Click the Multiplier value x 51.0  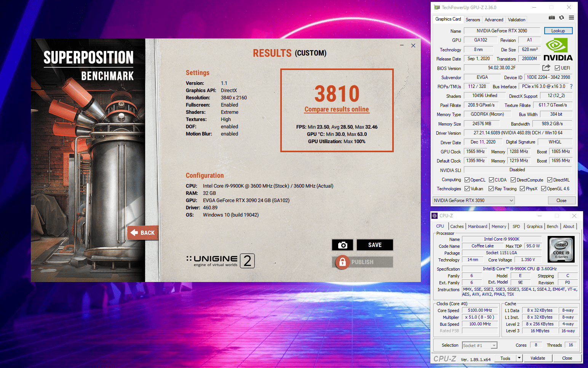click(480, 317)
